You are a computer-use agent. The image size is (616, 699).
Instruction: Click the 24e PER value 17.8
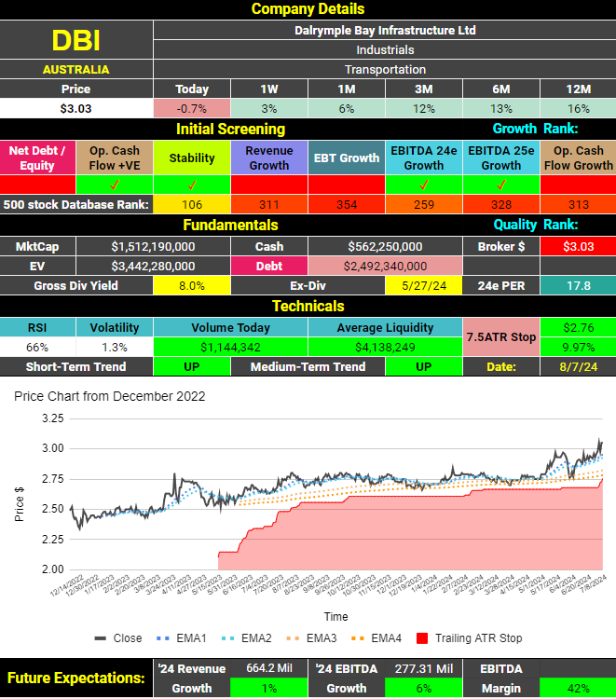tap(578, 286)
